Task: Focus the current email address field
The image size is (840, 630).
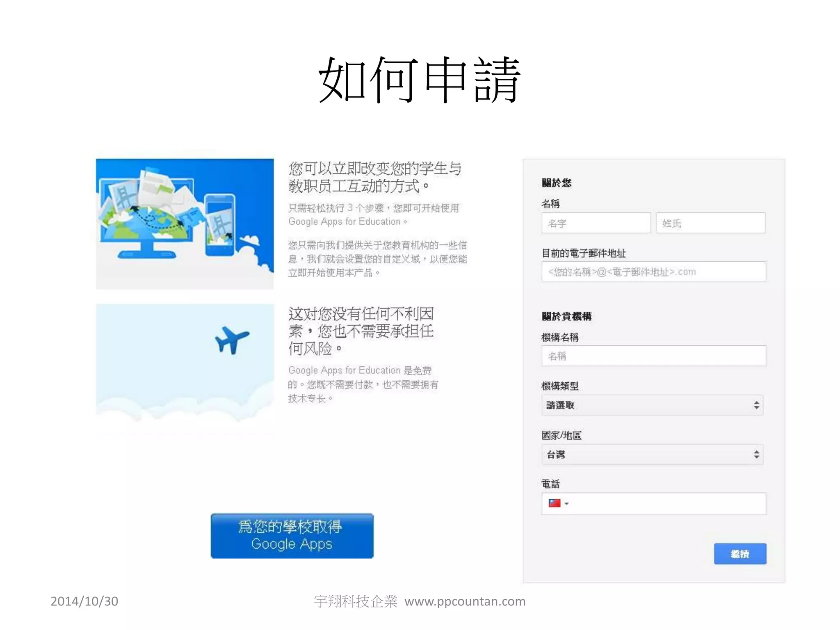Action: click(654, 272)
